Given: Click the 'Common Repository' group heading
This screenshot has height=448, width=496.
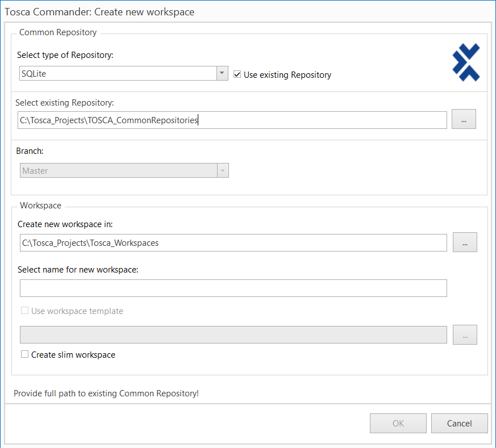Looking at the screenshot, I should click(58, 32).
